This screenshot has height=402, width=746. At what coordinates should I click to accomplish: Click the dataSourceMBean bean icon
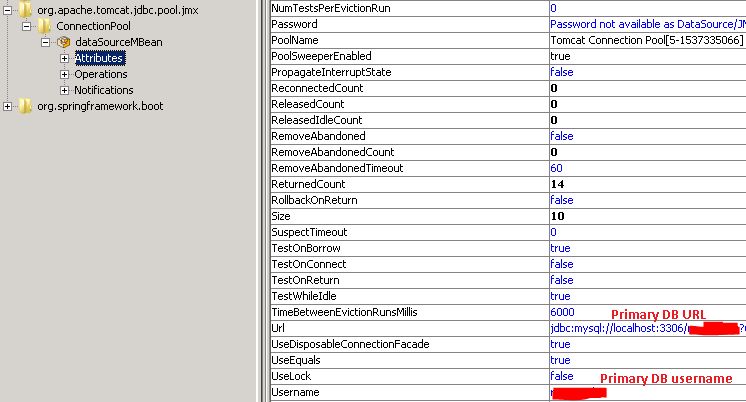[x=63, y=42]
